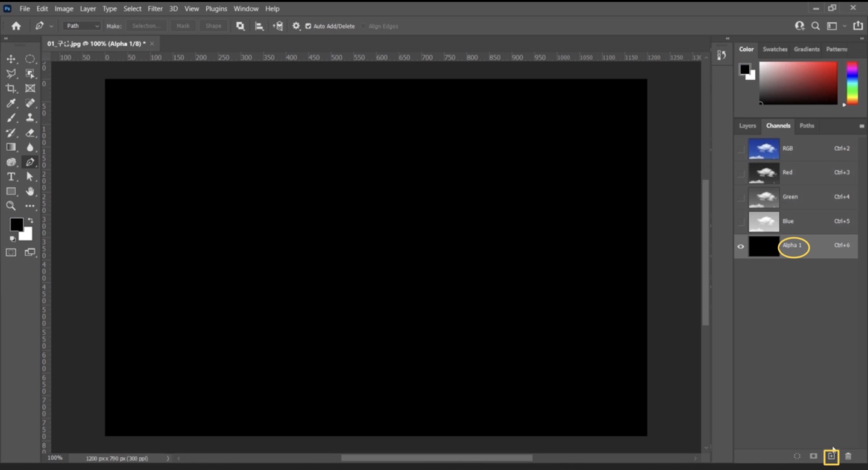Viewport: 868px width, 470px height.
Task: Select the Move tool
Action: tap(11, 59)
